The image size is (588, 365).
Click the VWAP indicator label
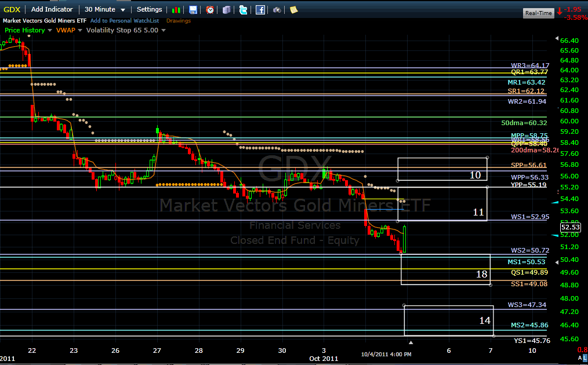tap(66, 30)
